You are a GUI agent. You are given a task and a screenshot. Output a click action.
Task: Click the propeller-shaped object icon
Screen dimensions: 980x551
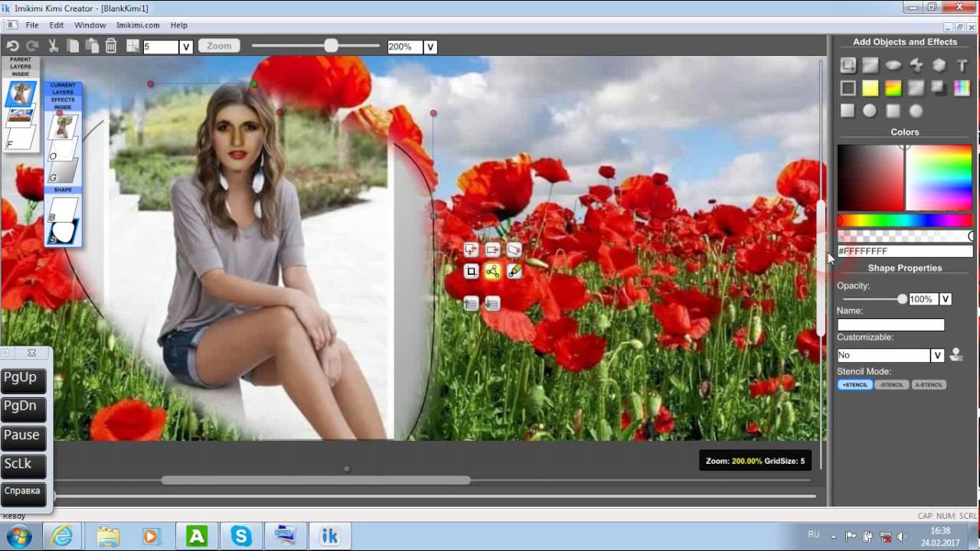pyautogui.click(x=916, y=66)
